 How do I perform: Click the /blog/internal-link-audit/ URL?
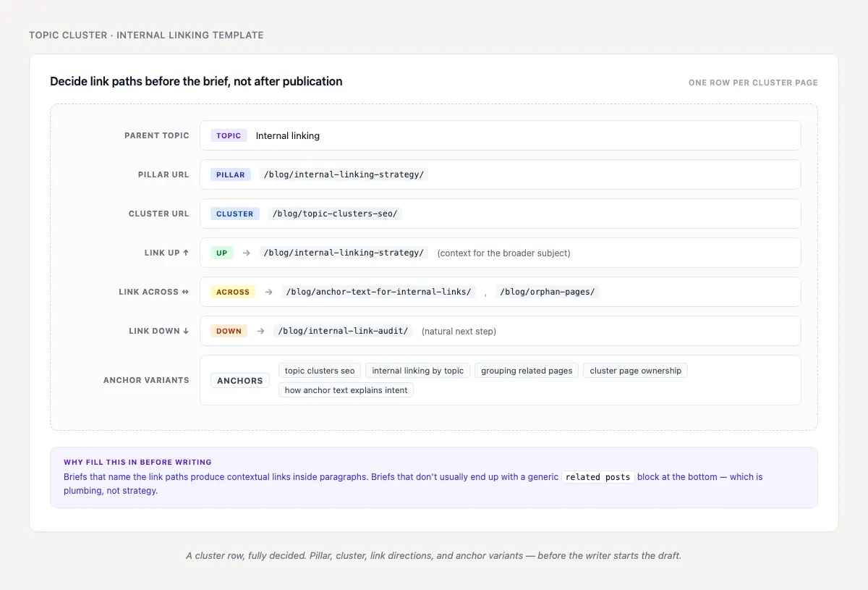(343, 331)
